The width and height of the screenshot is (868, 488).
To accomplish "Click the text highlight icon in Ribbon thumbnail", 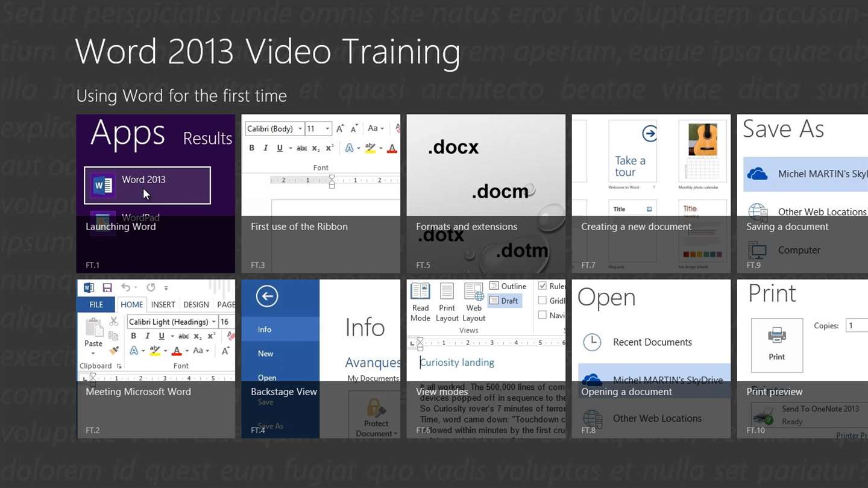I will click(x=370, y=148).
